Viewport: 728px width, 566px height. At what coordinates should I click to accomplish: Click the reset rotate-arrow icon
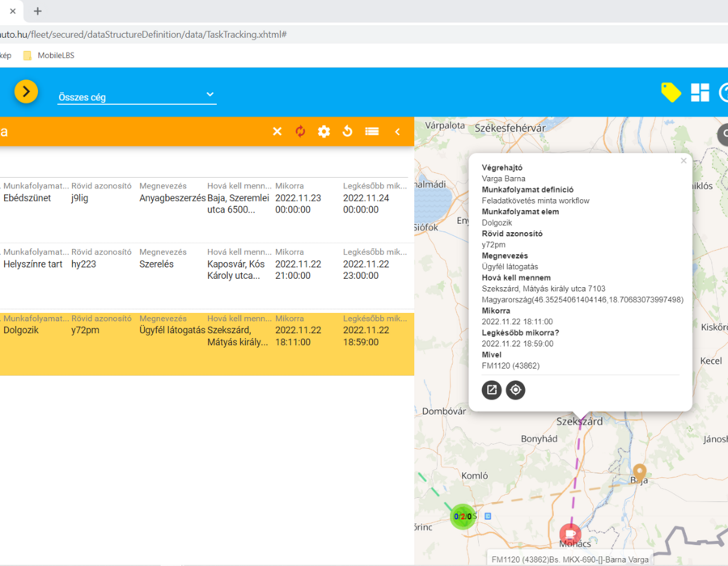click(347, 131)
